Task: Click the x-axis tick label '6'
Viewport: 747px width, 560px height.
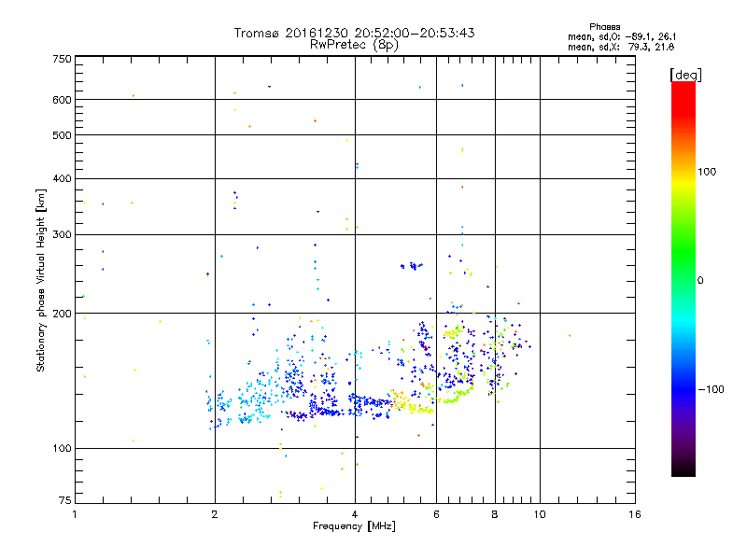Action: (x=436, y=514)
